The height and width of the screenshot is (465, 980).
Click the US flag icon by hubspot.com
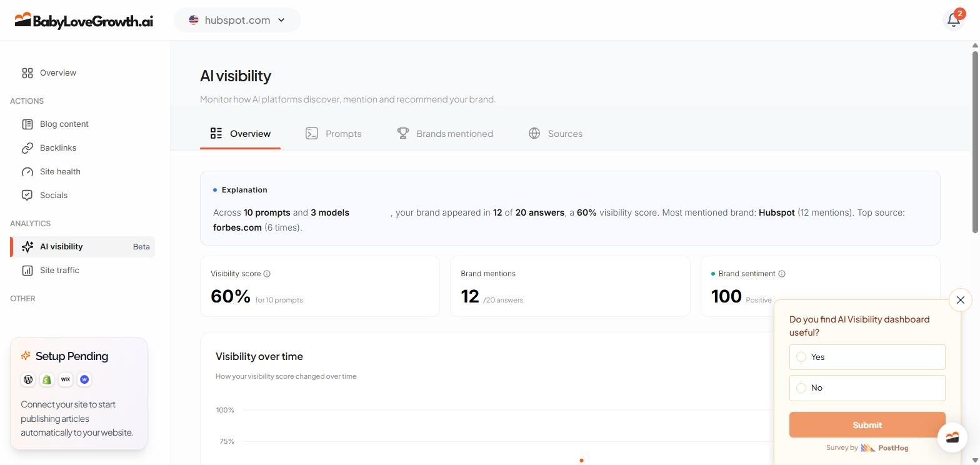pyautogui.click(x=194, y=20)
